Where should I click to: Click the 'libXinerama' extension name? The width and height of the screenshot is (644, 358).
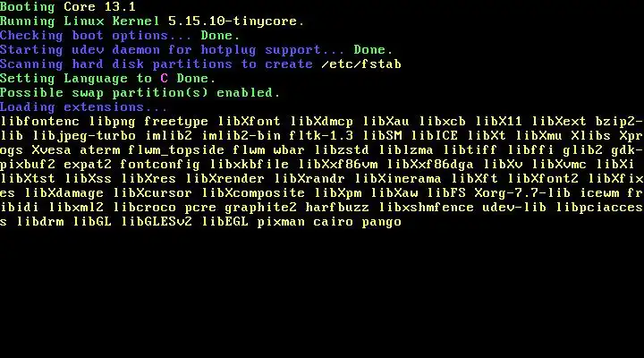(398, 179)
